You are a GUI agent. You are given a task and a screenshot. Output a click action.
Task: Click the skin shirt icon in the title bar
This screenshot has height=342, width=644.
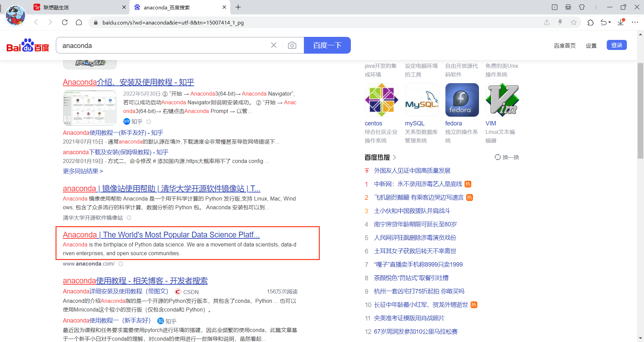coord(582,7)
